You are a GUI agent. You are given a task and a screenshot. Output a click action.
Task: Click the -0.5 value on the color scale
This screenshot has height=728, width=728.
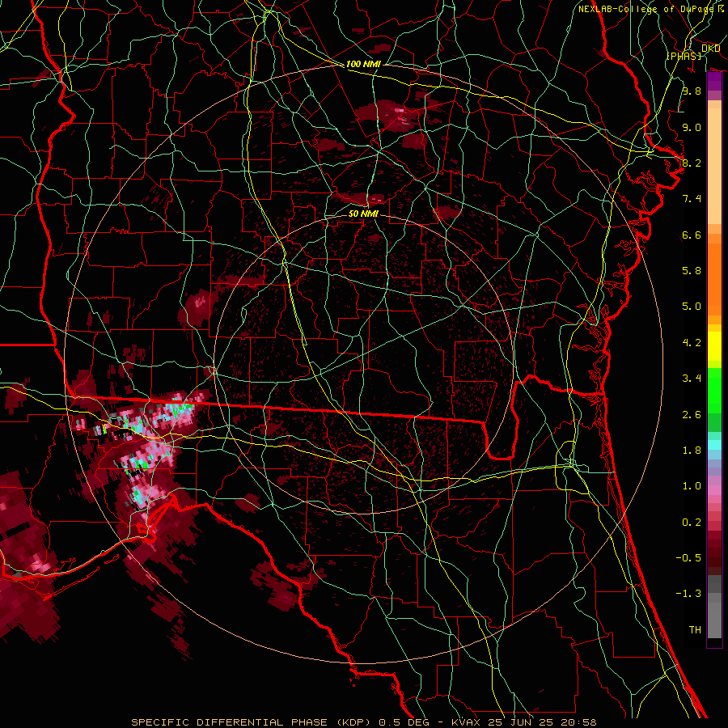click(x=688, y=557)
